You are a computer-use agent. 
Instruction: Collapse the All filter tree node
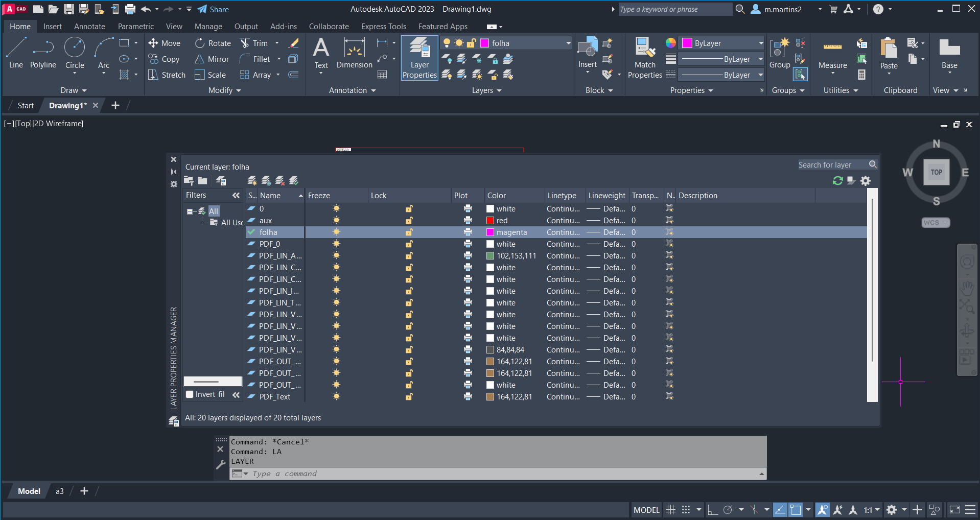[x=190, y=211]
